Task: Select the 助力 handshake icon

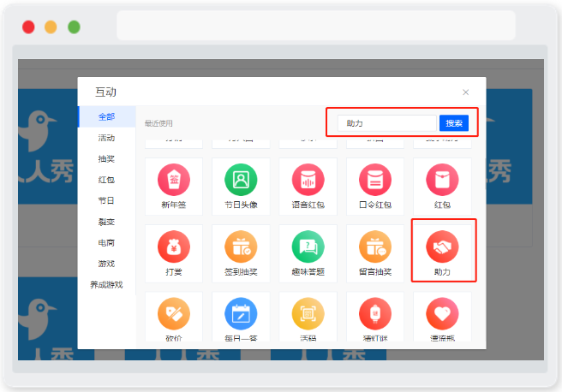Action: point(442,246)
